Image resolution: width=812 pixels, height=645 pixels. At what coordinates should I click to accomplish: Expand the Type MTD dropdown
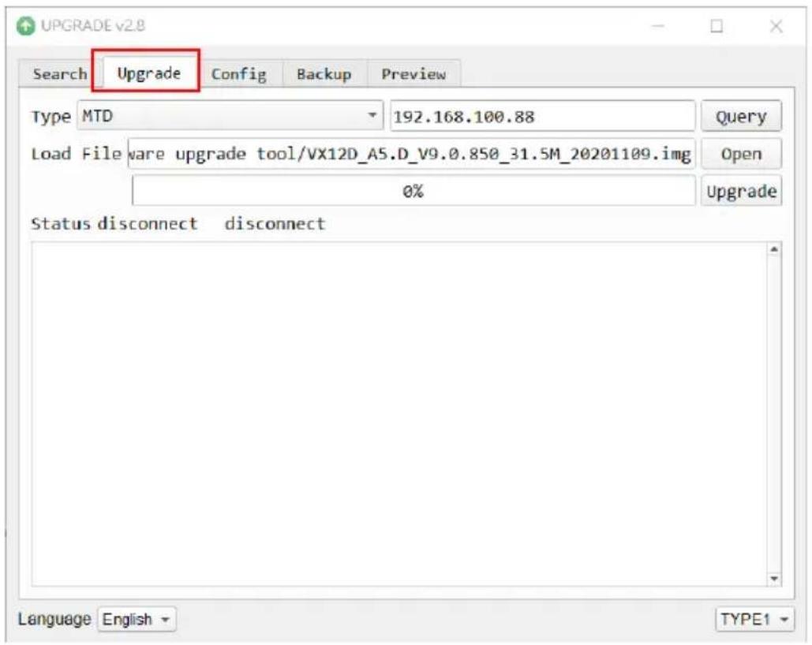pos(230,115)
